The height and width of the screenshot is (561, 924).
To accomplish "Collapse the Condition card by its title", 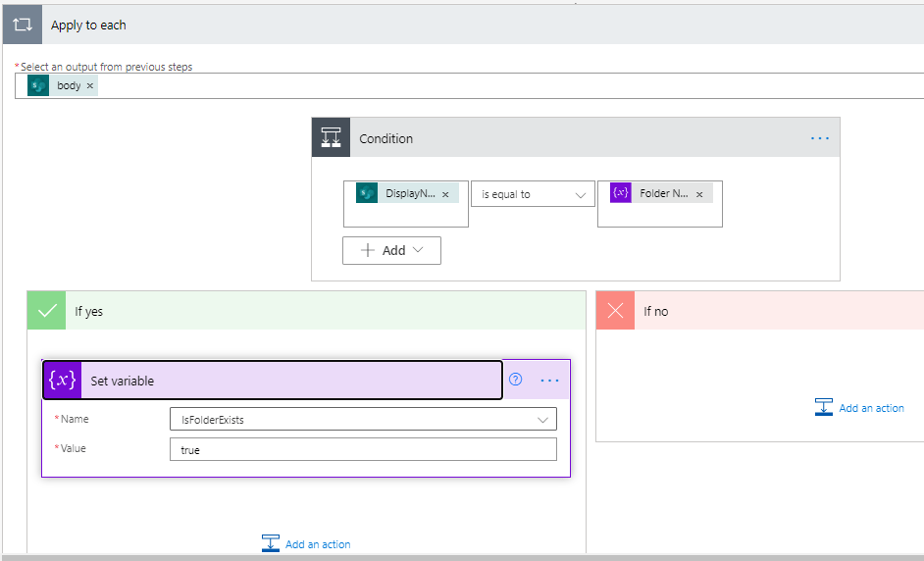I will (386, 138).
